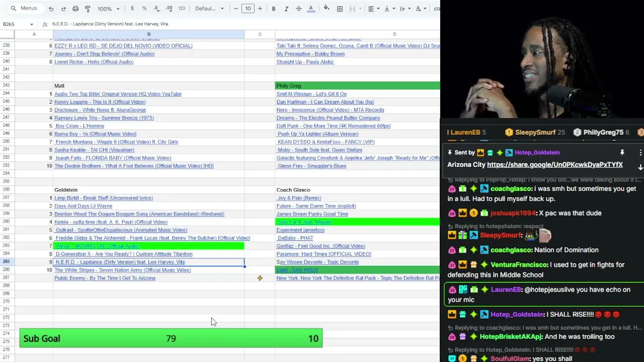Open the pinned share.google link in chat
This screenshot has width=644, height=362.
click(555, 164)
